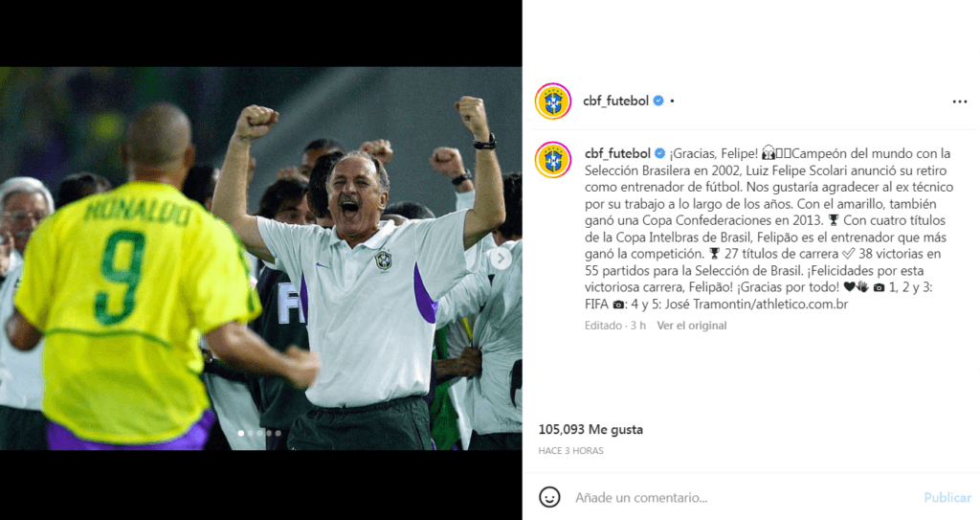980x520 pixels.
Task: Click verified badge next to header username
Action: point(658,101)
